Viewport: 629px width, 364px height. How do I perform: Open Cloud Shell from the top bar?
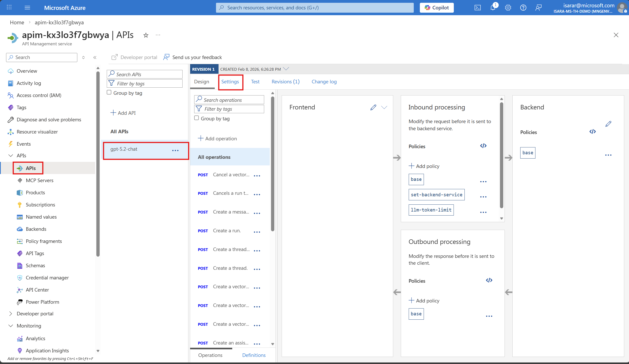tap(477, 8)
